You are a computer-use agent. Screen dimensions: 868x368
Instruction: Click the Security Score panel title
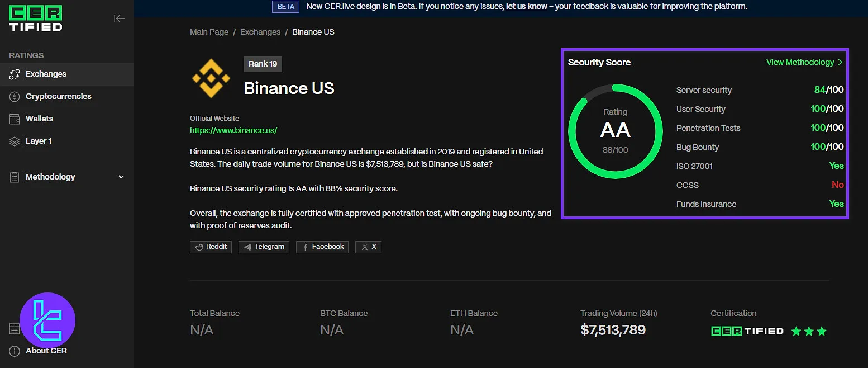point(599,62)
